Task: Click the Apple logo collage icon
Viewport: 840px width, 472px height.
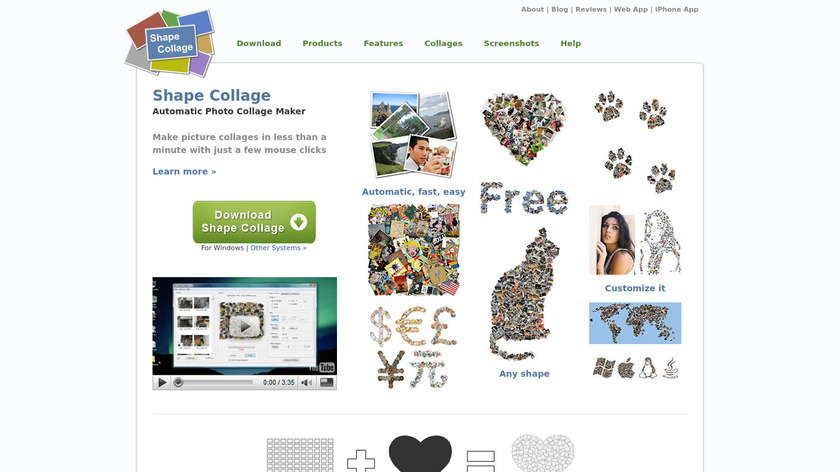Action: pos(626,369)
